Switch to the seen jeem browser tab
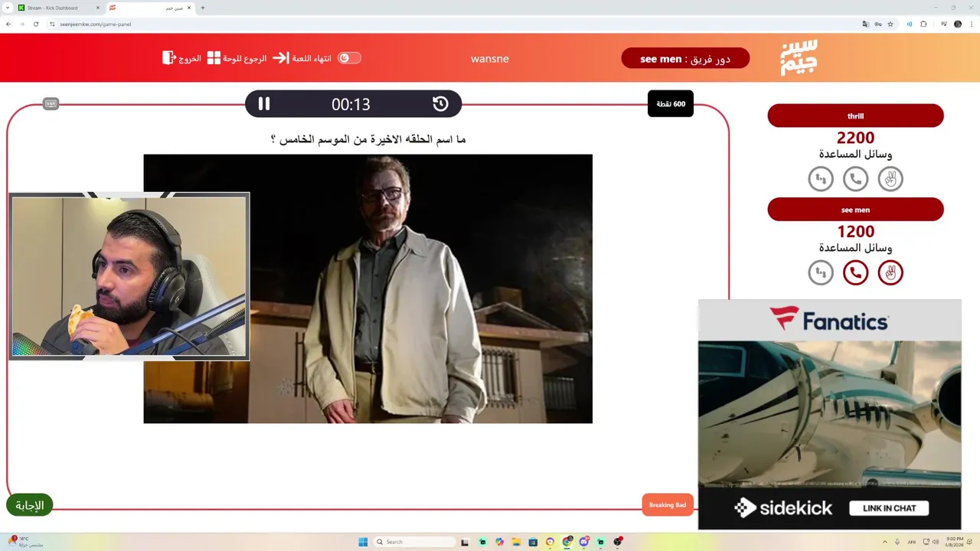 pyautogui.click(x=149, y=8)
